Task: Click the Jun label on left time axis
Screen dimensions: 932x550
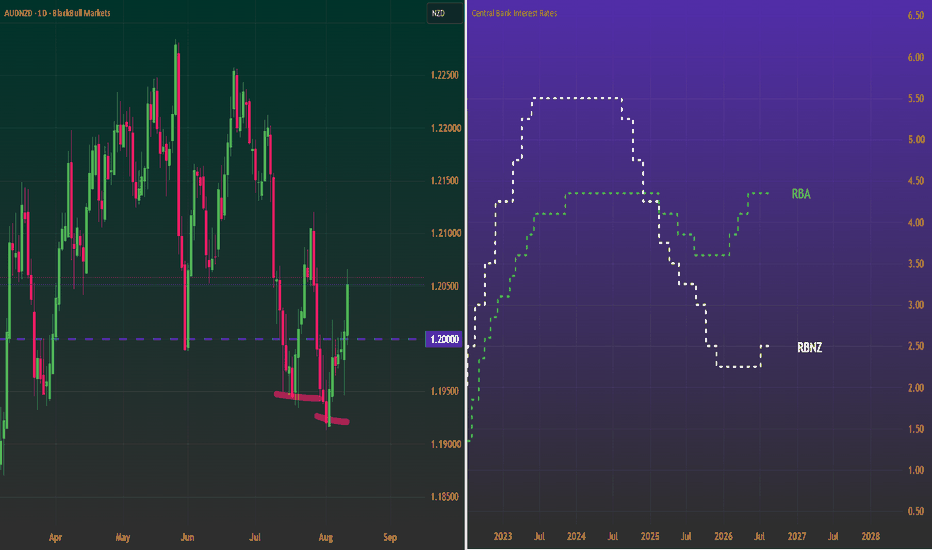Action: [x=187, y=537]
